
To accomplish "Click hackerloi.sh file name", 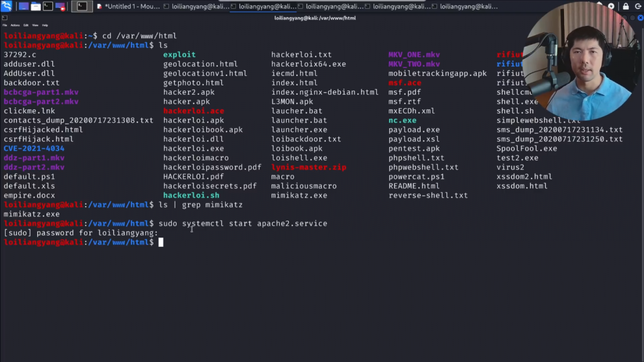I will (191, 195).
